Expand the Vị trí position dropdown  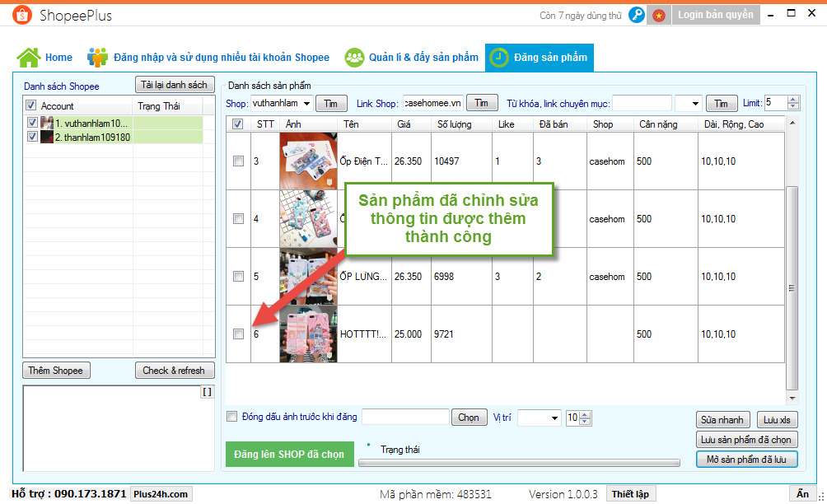click(x=553, y=418)
